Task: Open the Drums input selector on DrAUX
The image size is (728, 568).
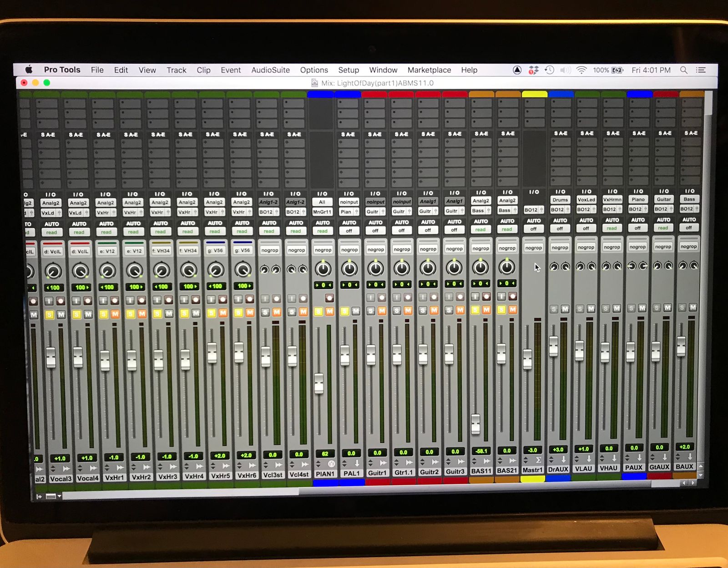Action: tap(560, 200)
